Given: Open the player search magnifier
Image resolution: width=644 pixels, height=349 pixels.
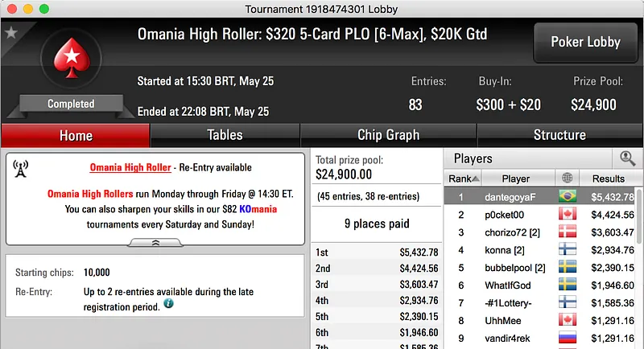Looking at the screenshot, I should pyautogui.click(x=627, y=158).
